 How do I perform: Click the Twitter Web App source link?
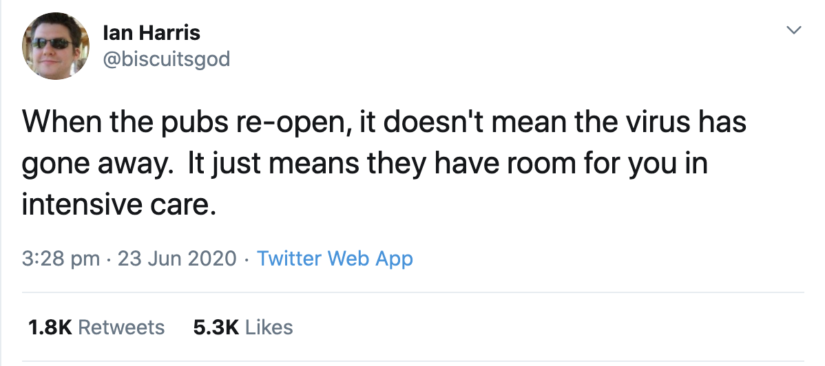(335, 259)
